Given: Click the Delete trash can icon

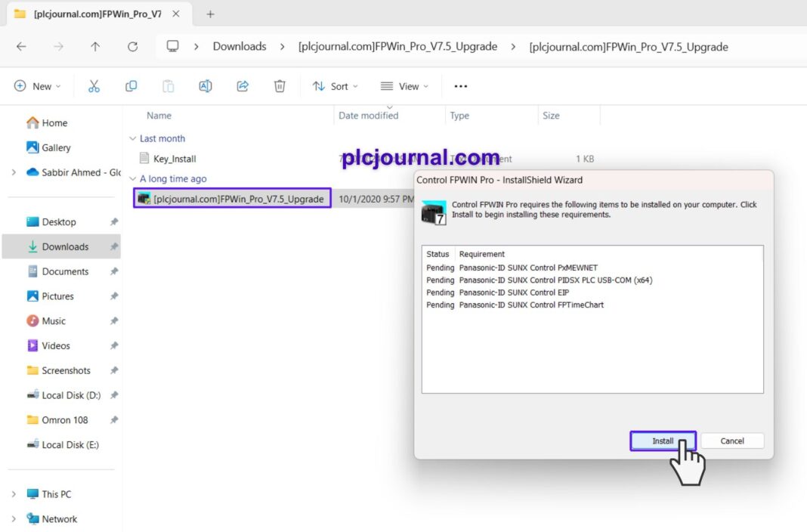Looking at the screenshot, I should point(280,86).
